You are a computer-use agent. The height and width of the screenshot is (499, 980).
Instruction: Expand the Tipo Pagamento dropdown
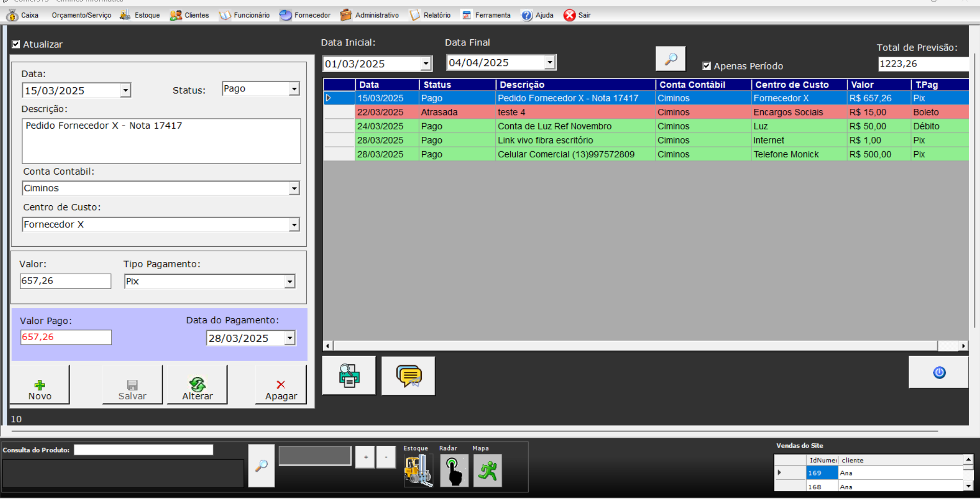click(290, 281)
